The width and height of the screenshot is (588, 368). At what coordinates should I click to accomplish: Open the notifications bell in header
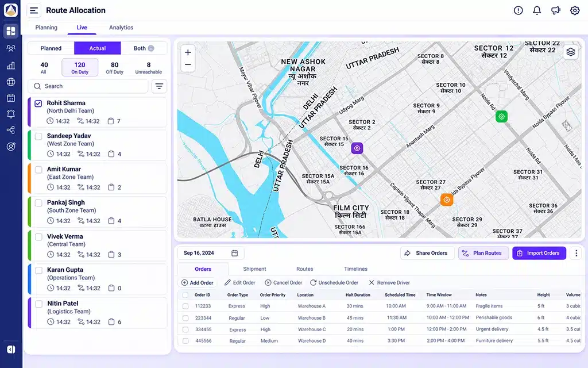point(537,10)
